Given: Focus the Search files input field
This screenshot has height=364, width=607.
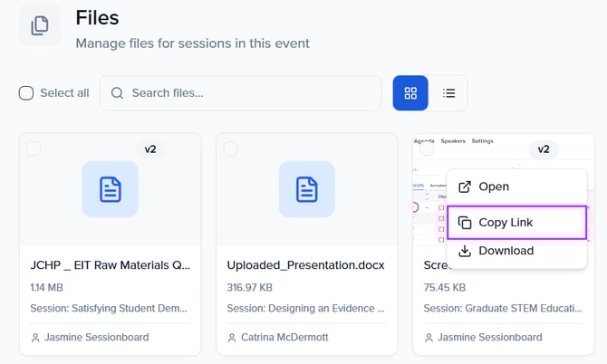Looking at the screenshot, I should pos(249,92).
